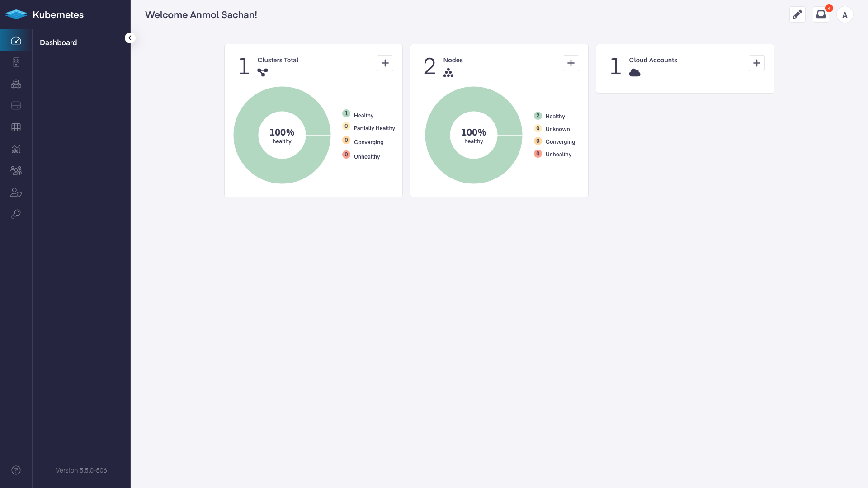Add a node using Nodes plus button
The image size is (868, 488).
click(x=571, y=63)
